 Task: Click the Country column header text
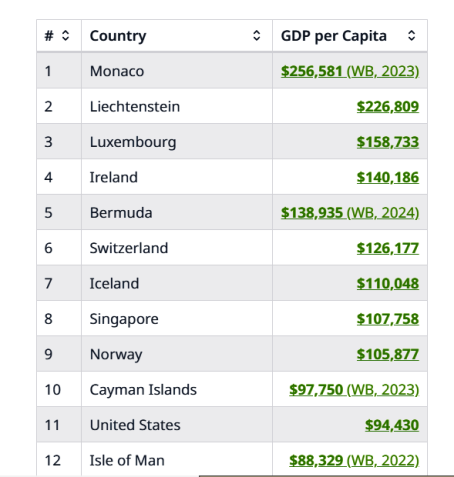click(x=118, y=36)
